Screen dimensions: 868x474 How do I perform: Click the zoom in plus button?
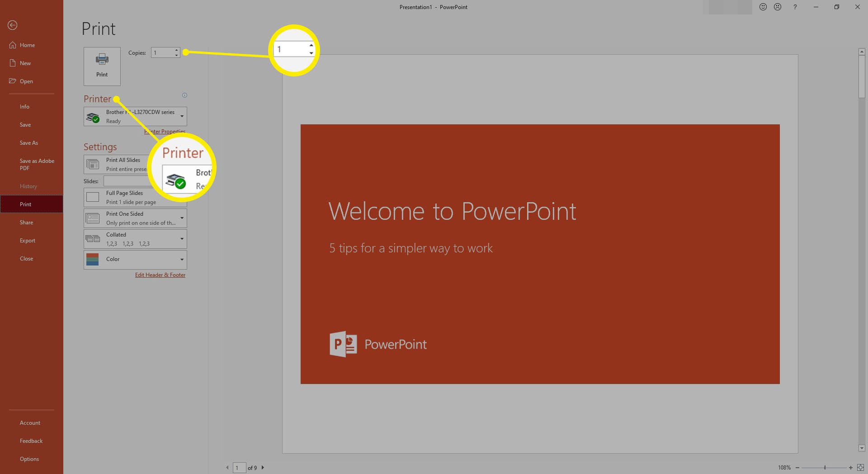click(x=851, y=468)
